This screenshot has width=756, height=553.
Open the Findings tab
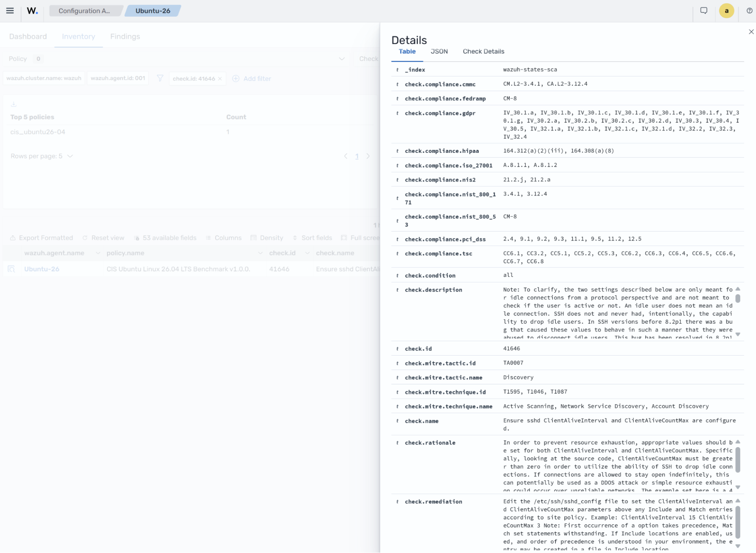click(x=125, y=36)
